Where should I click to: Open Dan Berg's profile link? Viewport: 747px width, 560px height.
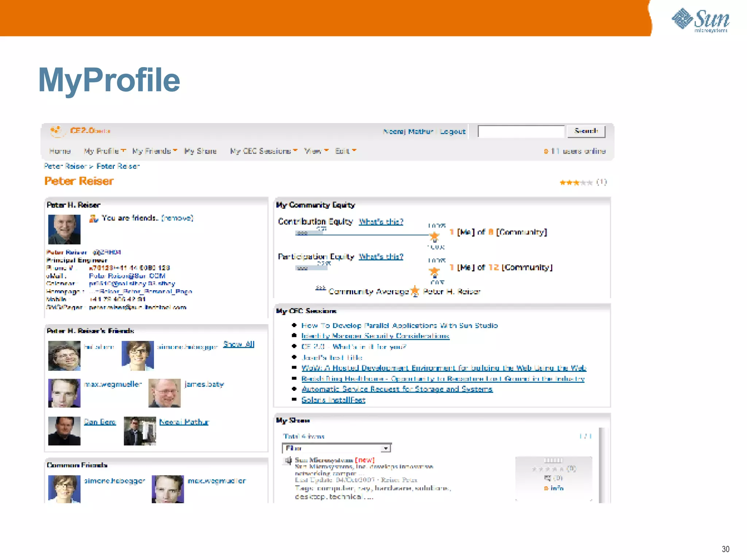(100, 422)
